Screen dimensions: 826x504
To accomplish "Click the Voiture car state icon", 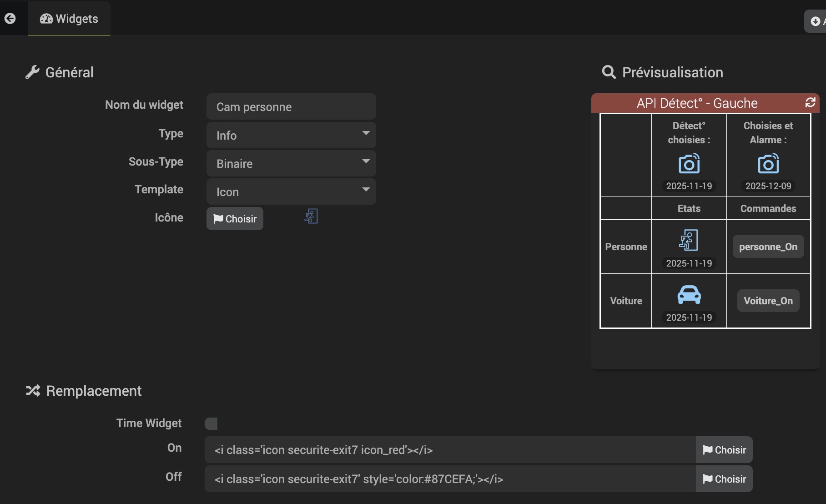I will (689, 295).
